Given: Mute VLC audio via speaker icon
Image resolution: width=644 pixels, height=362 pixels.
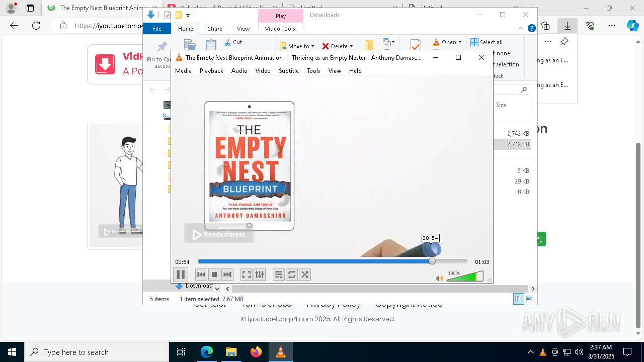Looking at the screenshot, I should 440,278.
